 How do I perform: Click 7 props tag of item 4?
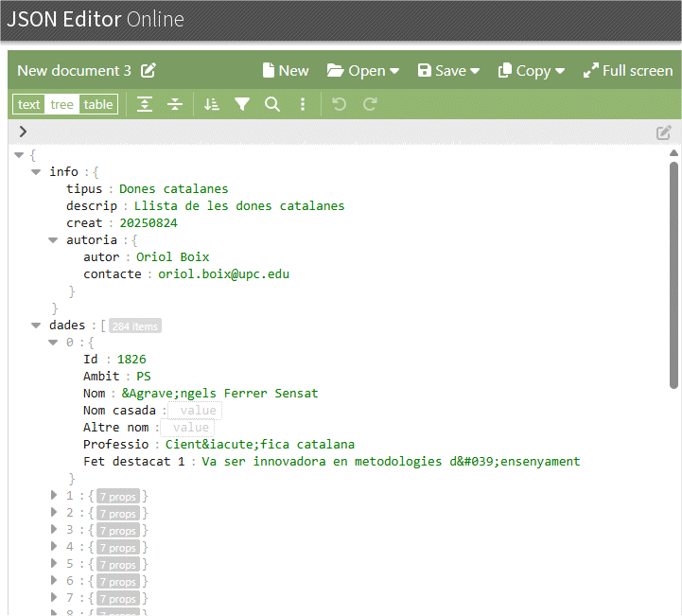pos(118,548)
